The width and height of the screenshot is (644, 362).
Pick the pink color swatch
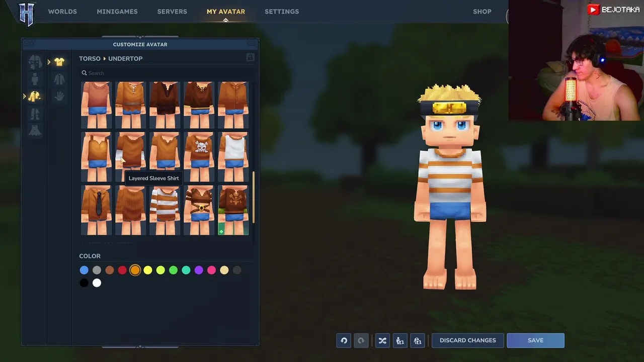[211, 270]
